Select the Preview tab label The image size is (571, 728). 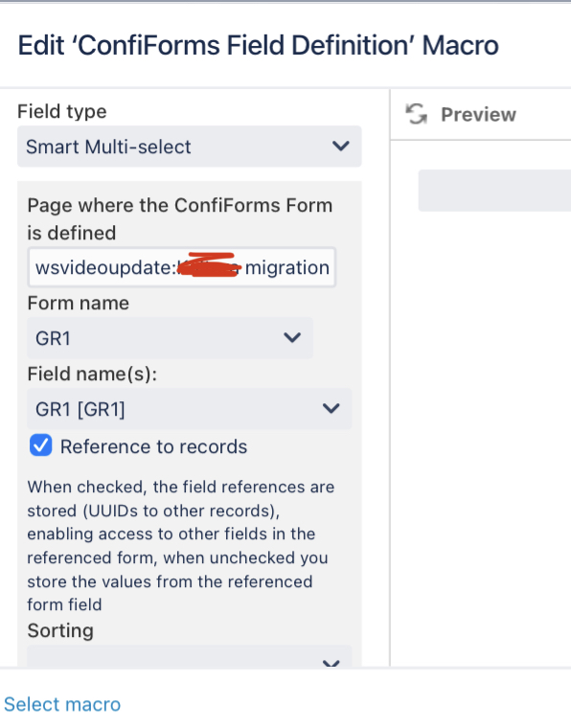click(478, 115)
